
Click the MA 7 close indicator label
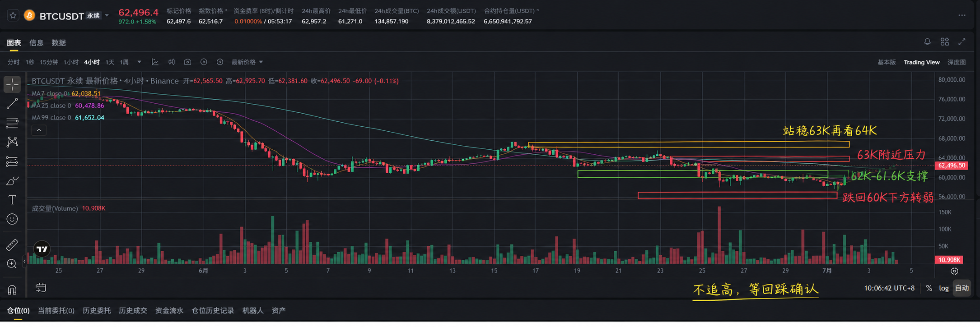[49, 94]
